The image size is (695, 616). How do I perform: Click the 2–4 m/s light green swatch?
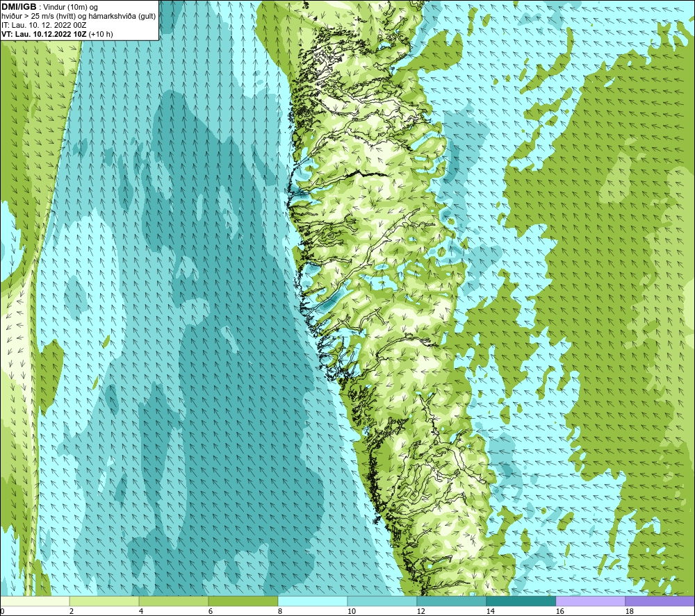(104, 601)
